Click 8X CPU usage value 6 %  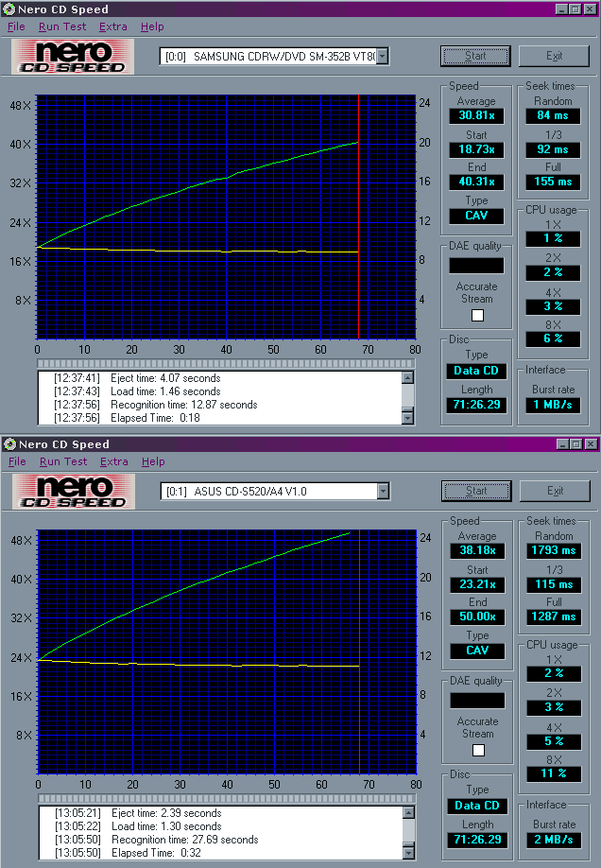click(x=553, y=339)
